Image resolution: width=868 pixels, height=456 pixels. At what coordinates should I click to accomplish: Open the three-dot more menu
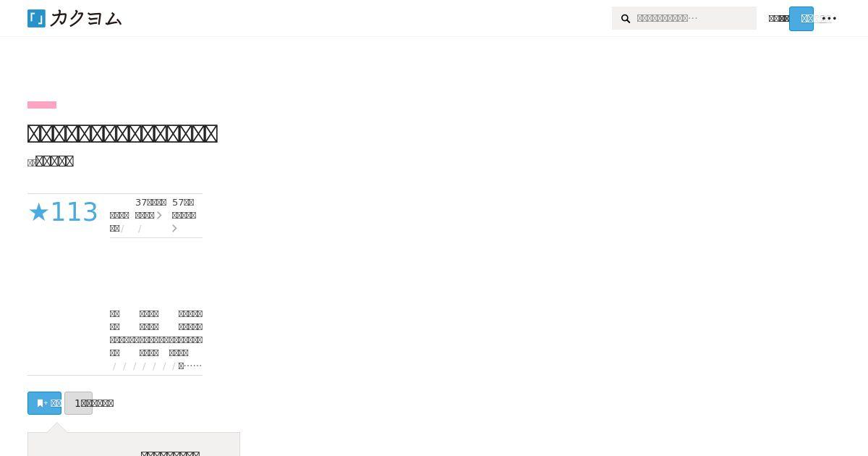click(x=830, y=18)
